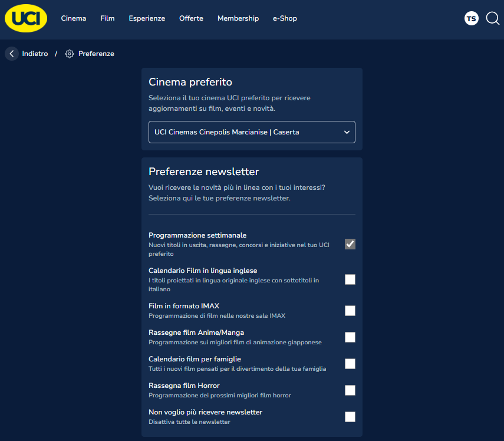Open the Film menu item
The height and width of the screenshot is (441, 504).
click(x=107, y=18)
